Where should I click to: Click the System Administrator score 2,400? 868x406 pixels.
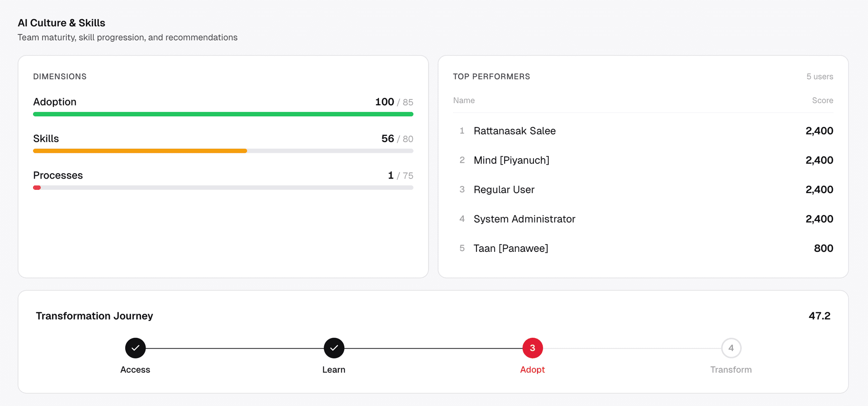(x=819, y=219)
